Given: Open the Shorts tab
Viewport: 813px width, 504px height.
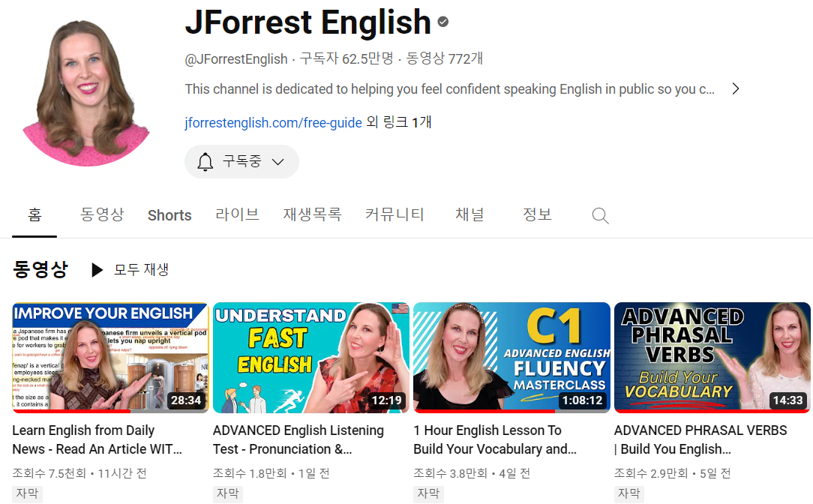Looking at the screenshot, I should (x=169, y=215).
